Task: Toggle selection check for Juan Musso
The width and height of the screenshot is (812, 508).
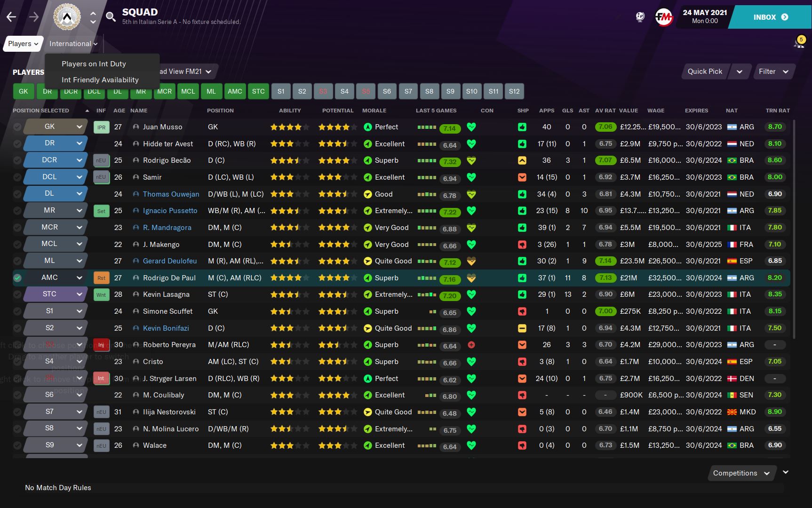Action: pos(17,127)
